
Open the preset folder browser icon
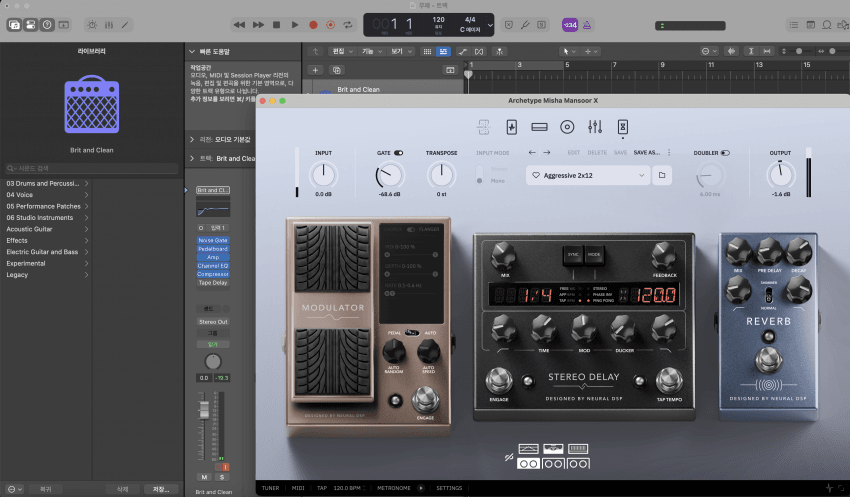click(661, 175)
